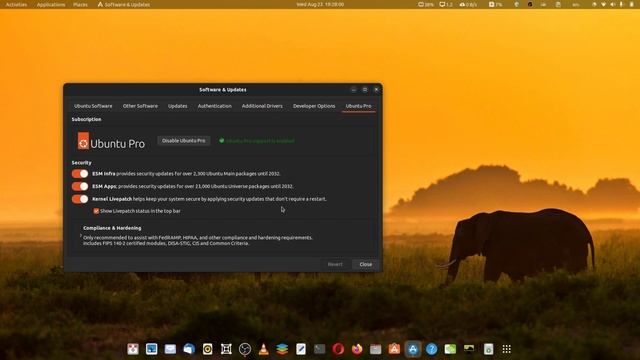The image size is (640, 360).
Task: Uncheck Show Livepatch status in the top bar
Action: pos(96,211)
